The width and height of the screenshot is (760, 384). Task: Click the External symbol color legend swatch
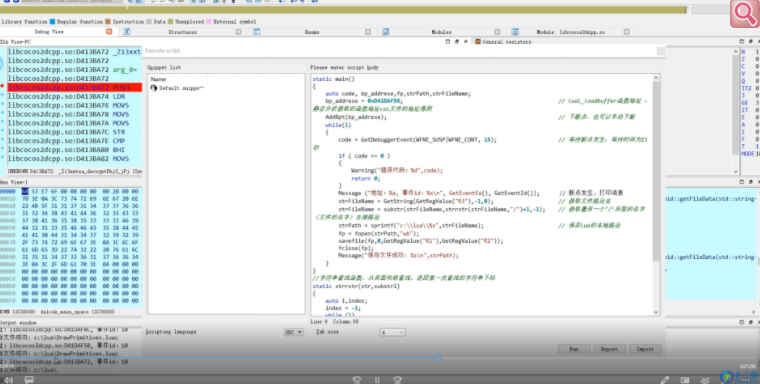[x=209, y=22]
